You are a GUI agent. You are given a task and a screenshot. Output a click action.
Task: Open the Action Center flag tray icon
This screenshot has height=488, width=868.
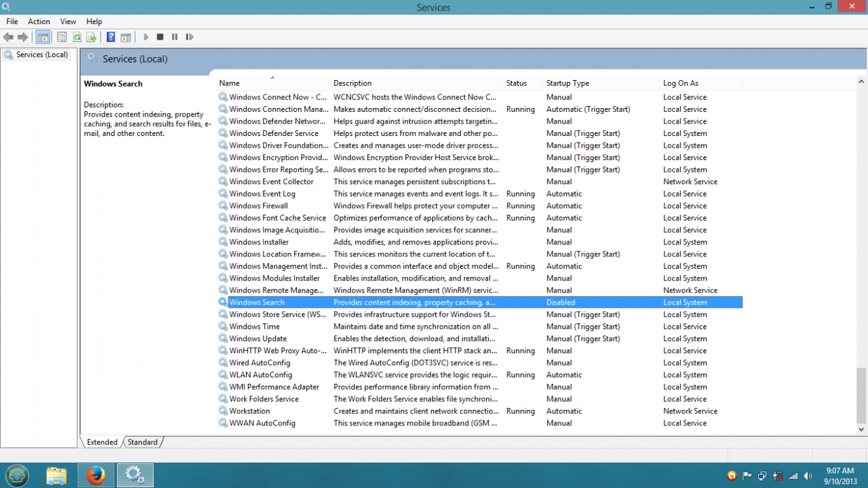pyautogui.click(x=747, y=476)
